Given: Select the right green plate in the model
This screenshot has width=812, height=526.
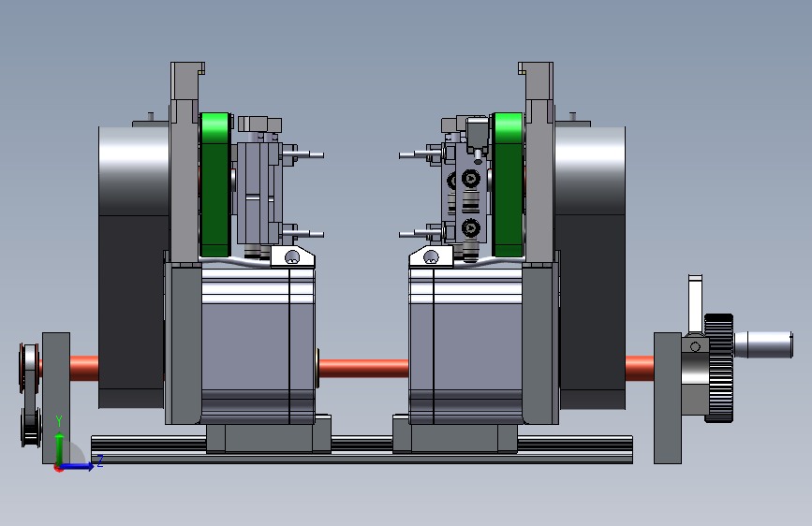Looking at the screenshot, I should [x=508, y=184].
